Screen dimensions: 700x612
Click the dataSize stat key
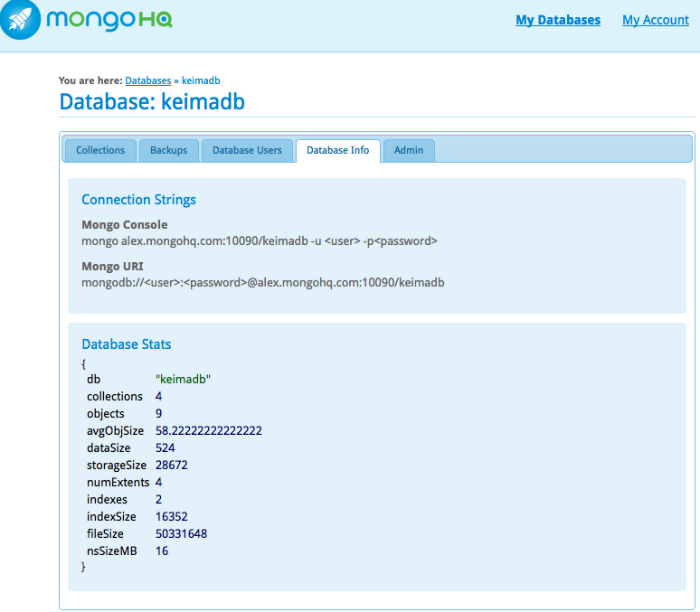(109, 448)
